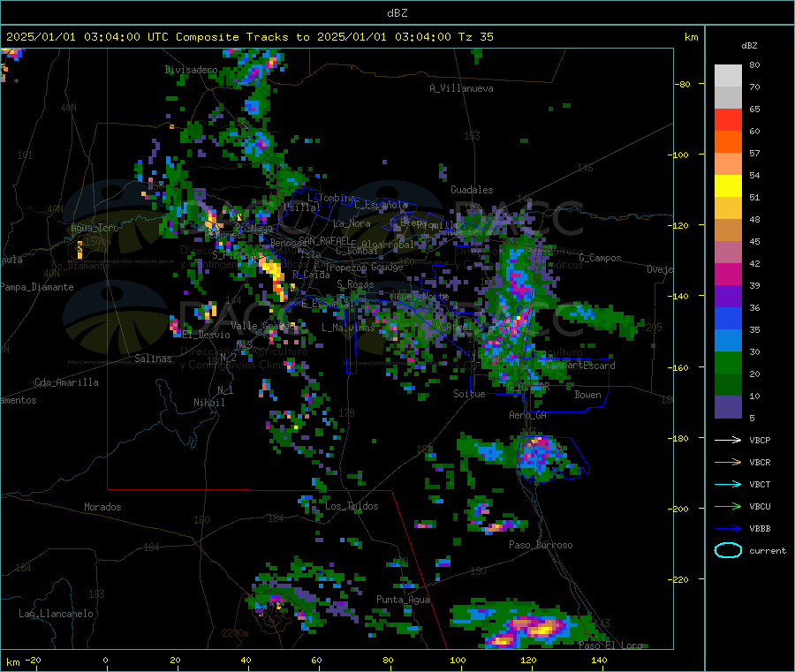Click the green VBCU arrow icon
The width and height of the screenshot is (795, 672).
[728, 506]
